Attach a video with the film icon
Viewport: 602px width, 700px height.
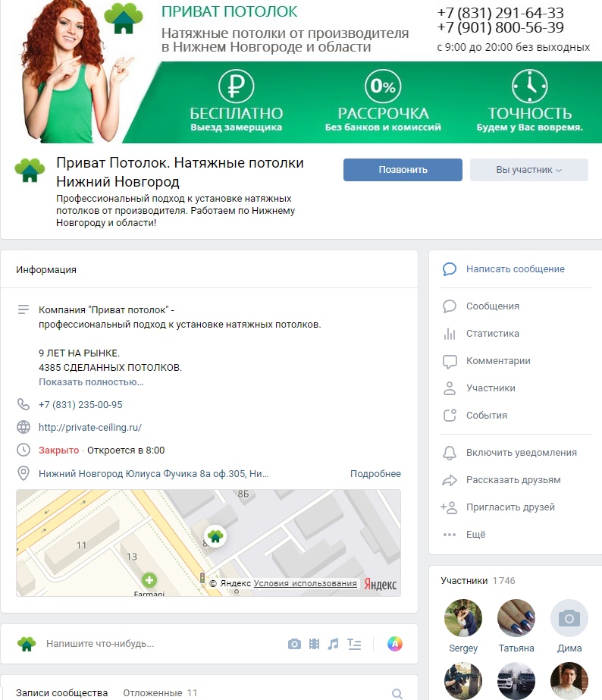click(x=314, y=644)
